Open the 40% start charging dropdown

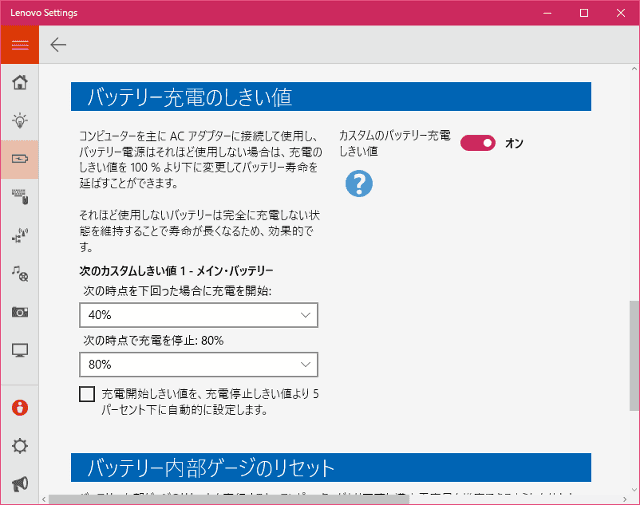tap(198, 315)
